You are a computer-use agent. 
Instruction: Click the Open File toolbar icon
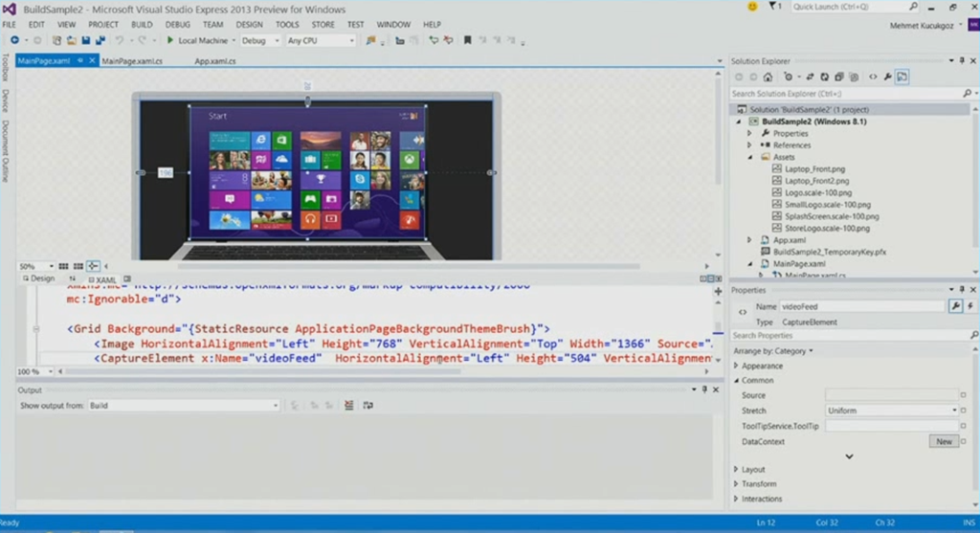tap(71, 40)
